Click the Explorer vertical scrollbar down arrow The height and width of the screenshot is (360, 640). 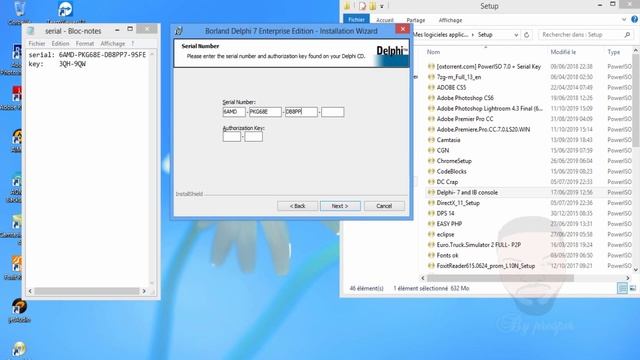pos(635,269)
